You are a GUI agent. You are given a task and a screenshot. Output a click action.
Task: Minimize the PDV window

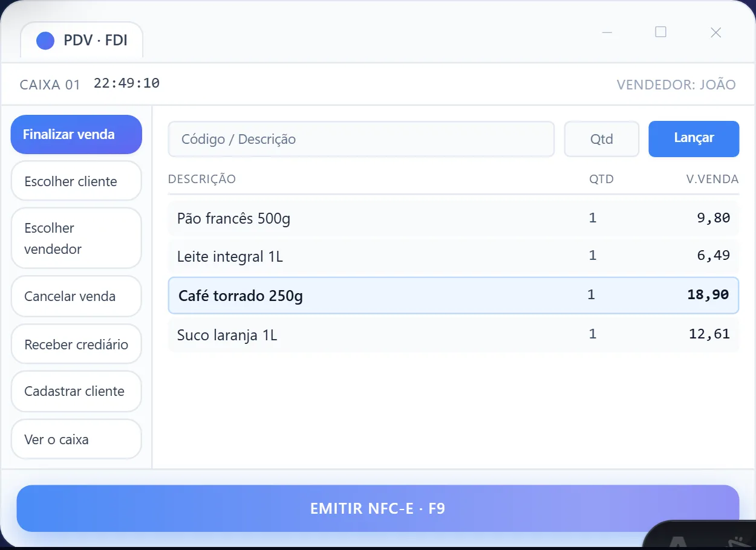click(x=607, y=32)
